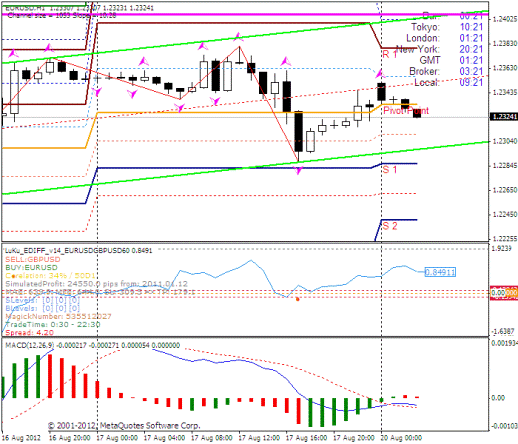Click the 'BLevels: [0] [0] [0]' line
The width and height of the screenshot is (518, 444).
point(42,308)
